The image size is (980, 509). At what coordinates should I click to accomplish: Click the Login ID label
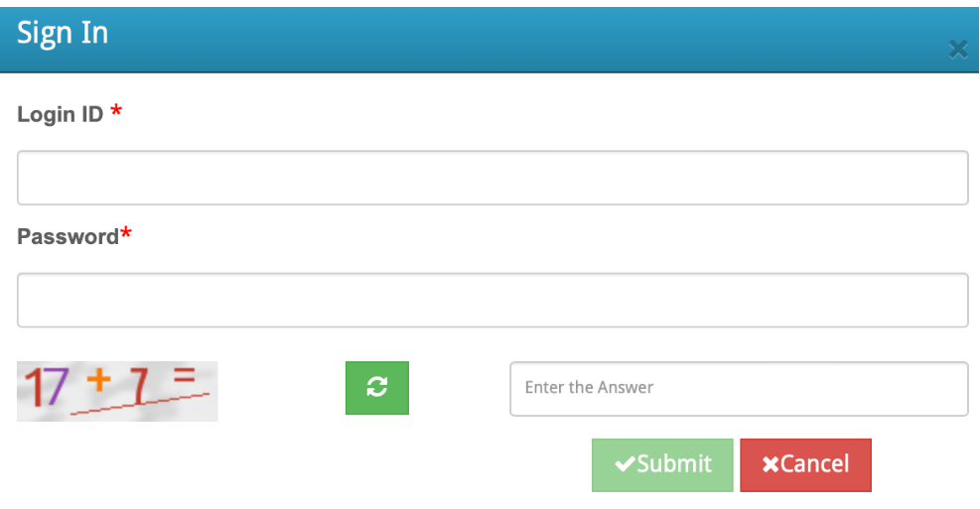click(x=60, y=114)
